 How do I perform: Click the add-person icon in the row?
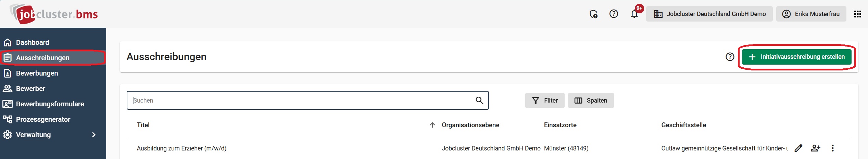tap(816, 148)
